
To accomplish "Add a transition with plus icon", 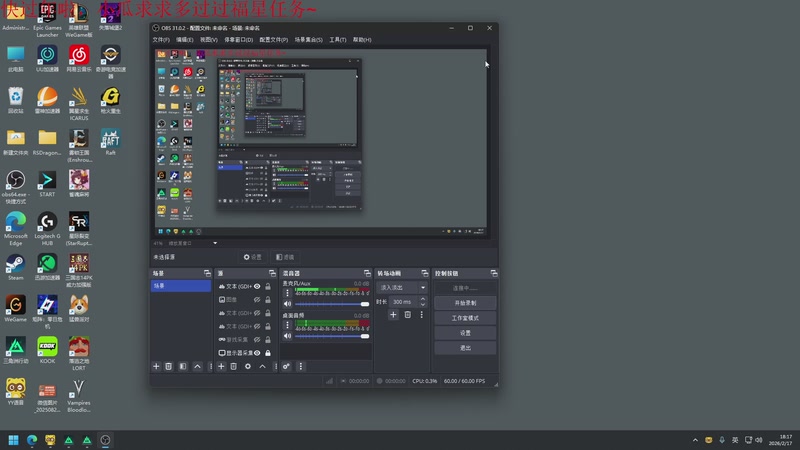I will click(x=393, y=315).
